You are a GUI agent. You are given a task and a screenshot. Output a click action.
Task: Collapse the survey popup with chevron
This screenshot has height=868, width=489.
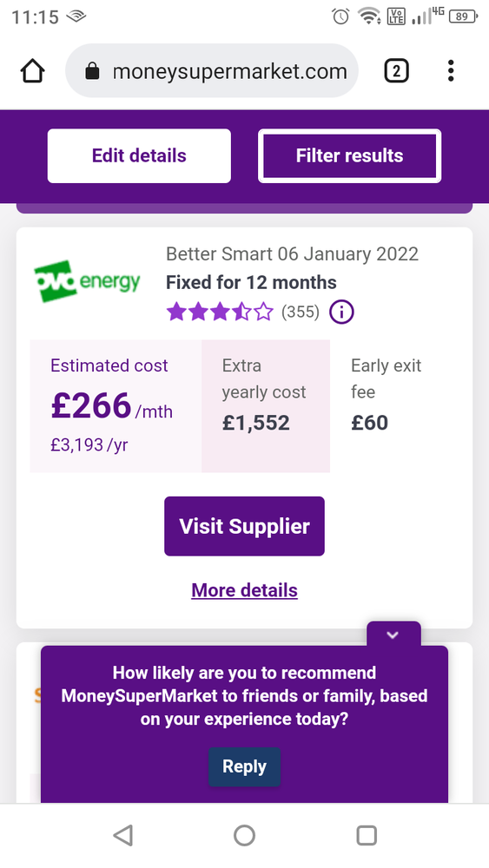pos(393,635)
